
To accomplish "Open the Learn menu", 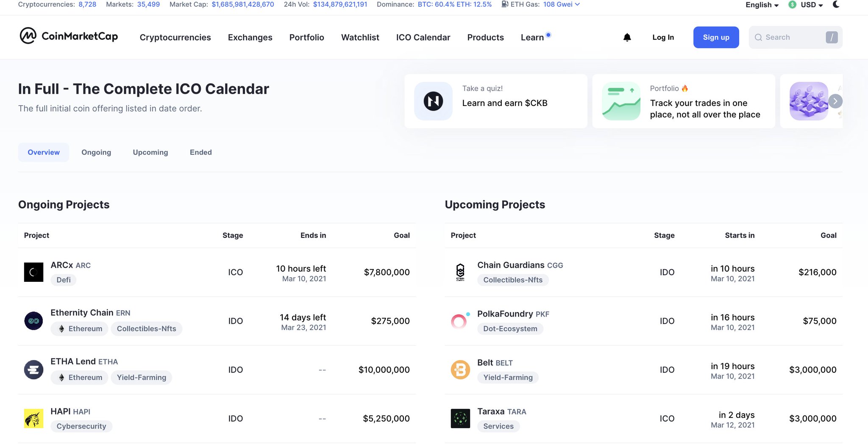I will pyautogui.click(x=532, y=37).
